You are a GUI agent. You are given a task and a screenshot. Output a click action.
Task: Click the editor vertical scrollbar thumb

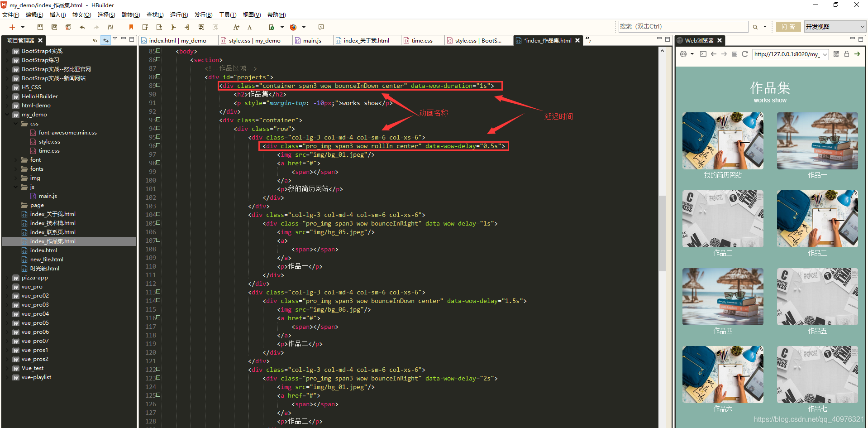tap(662, 233)
